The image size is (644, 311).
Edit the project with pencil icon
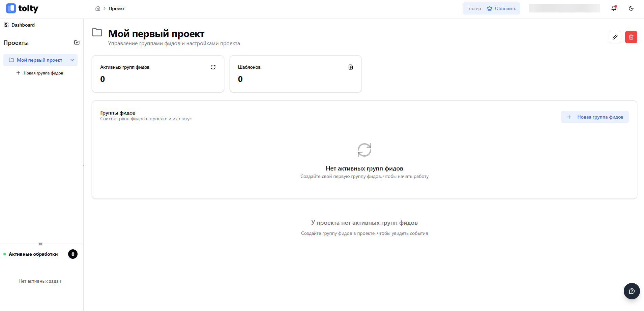pos(615,37)
